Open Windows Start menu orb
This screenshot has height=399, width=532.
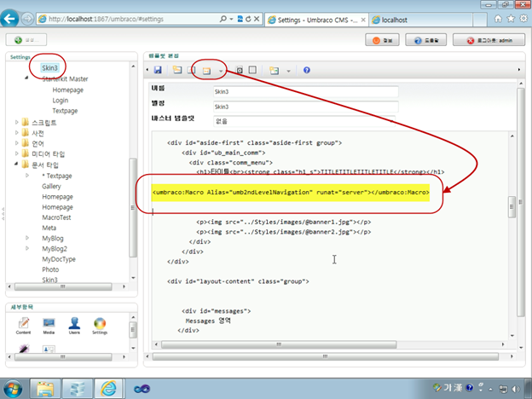[12, 389]
